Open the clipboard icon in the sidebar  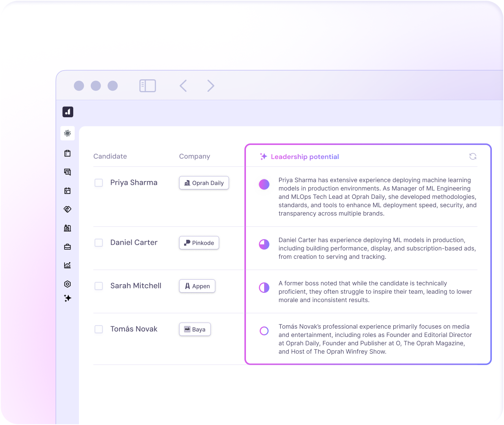point(68,153)
